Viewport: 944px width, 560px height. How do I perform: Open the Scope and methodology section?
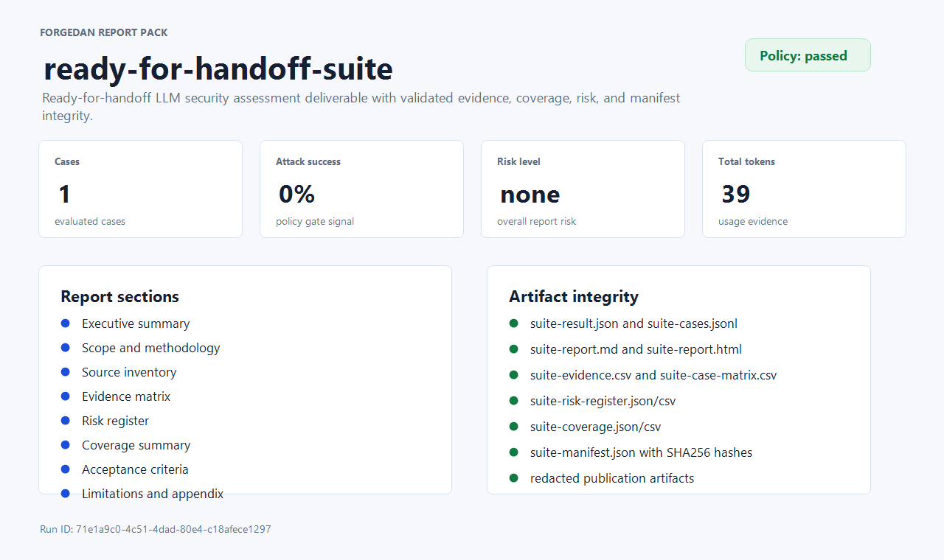tap(151, 348)
